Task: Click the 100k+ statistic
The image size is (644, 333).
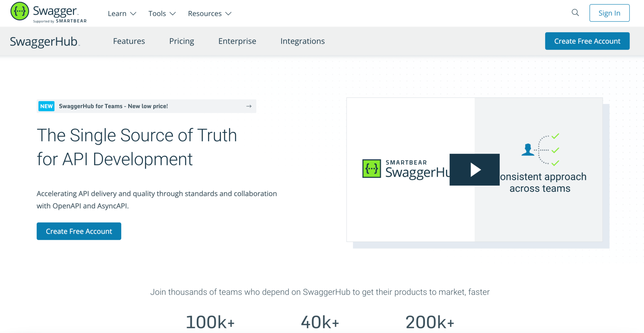Action: (210, 322)
